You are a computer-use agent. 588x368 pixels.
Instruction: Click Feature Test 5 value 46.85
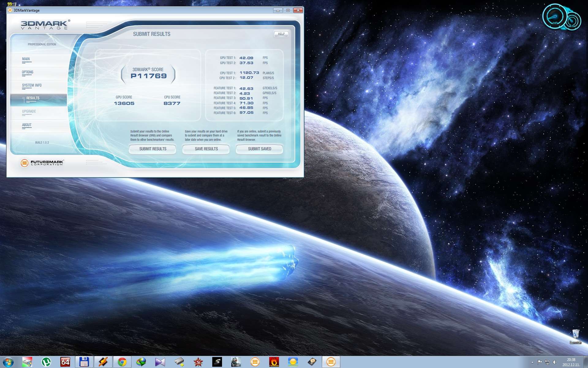(246, 108)
